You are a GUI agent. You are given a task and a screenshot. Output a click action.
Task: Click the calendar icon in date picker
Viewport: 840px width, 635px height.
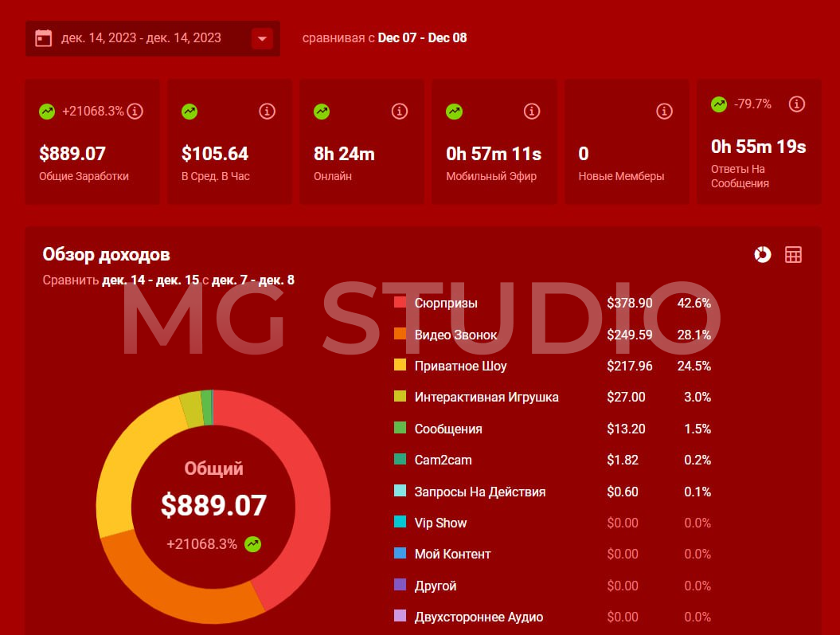pos(44,38)
